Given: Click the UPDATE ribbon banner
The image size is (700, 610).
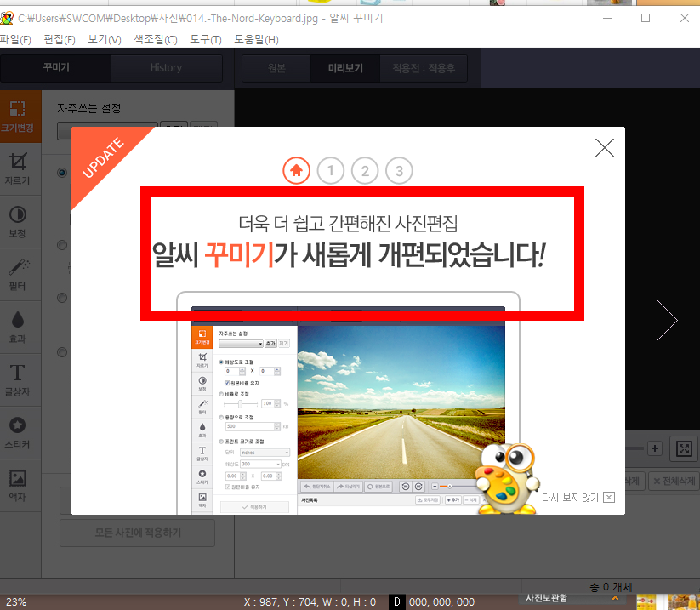Looking at the screenshot, I should [x=103, y=157].
